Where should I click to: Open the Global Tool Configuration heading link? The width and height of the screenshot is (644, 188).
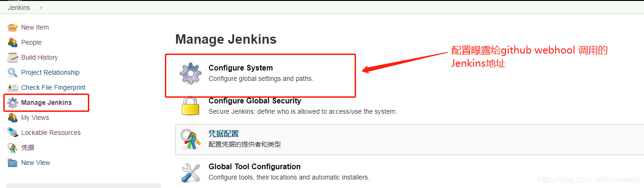[255, 166]
